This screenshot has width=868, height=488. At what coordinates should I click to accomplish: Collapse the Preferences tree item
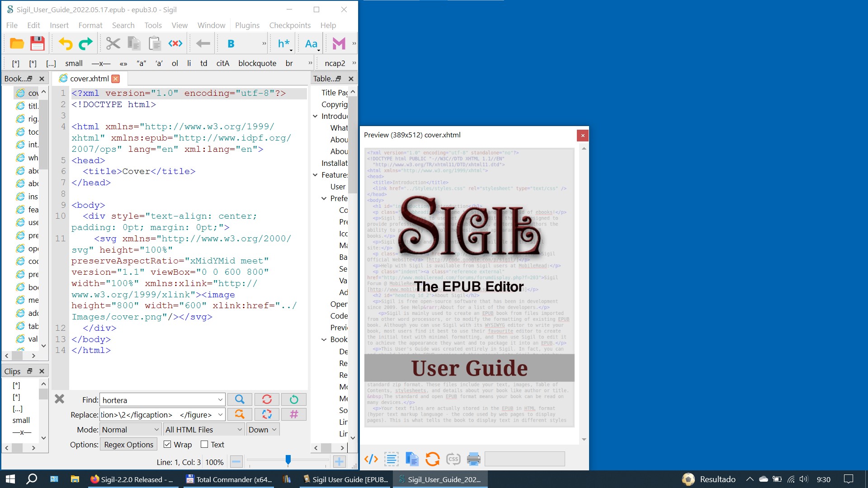point(324,198)
